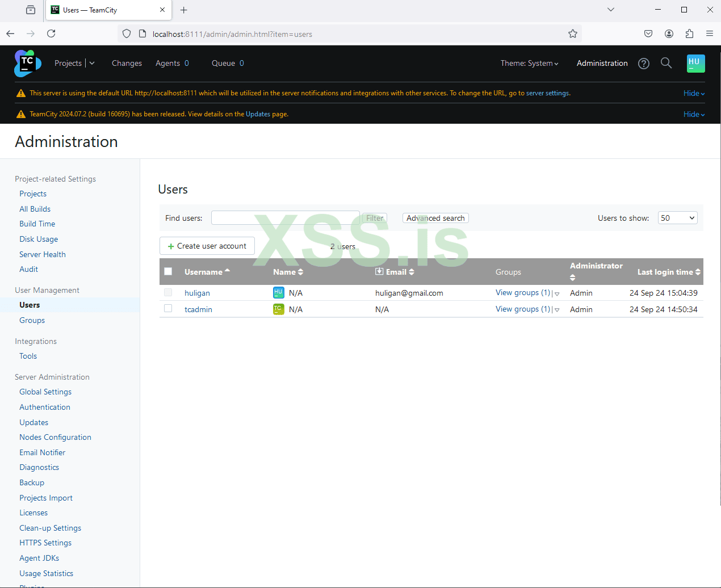Viewport: 721px width, 588px height.
Task: Open Email Notifier in sidebar
Action: (42, 452)
